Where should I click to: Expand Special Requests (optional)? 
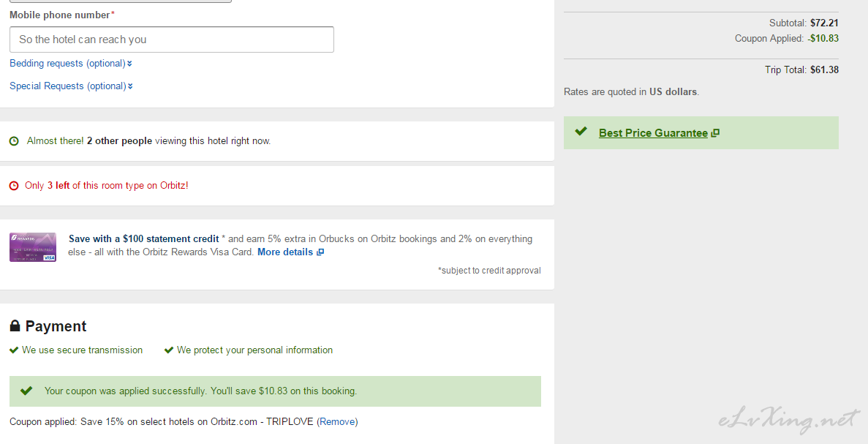point(72,86)
